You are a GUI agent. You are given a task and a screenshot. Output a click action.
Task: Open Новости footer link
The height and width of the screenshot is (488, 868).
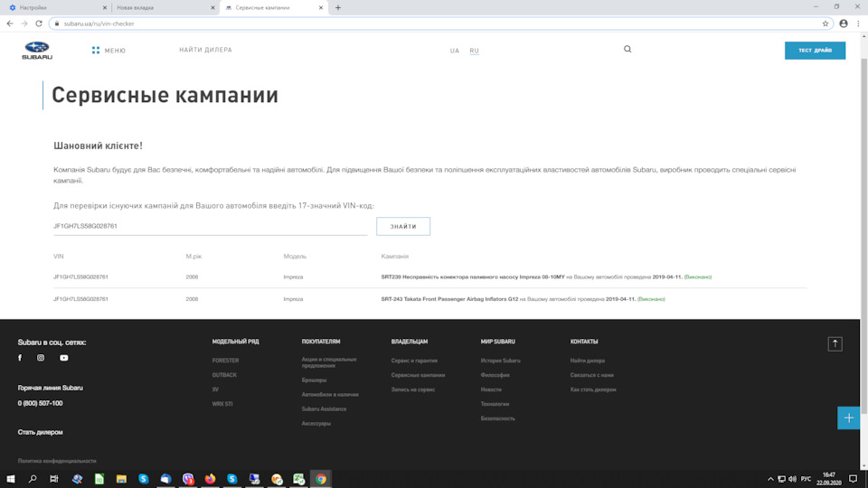tap(491, 389)
